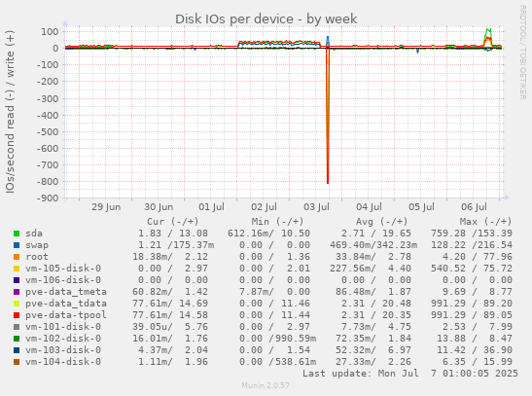Click the blue swap legend swatch
532x396 pixels.
click(x=17, y=245)
